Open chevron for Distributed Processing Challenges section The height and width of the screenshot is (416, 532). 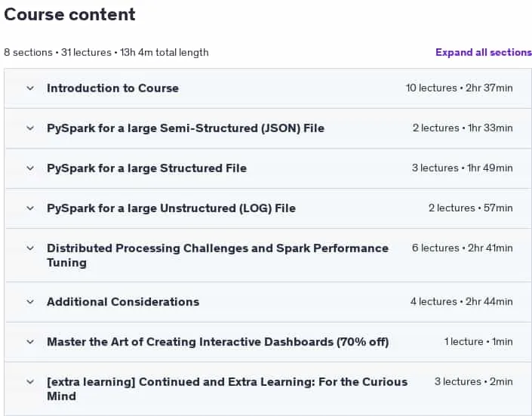pyautogui.click(x=30, y=248)
